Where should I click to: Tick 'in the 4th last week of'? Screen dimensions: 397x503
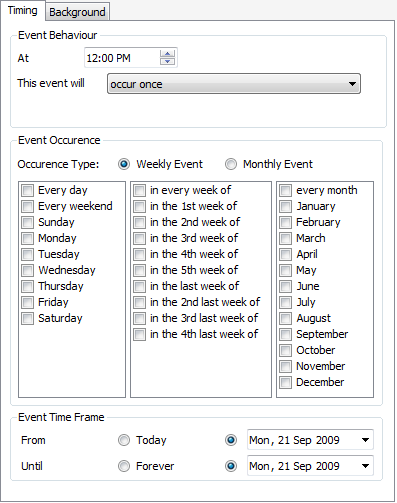coord(140,335)
